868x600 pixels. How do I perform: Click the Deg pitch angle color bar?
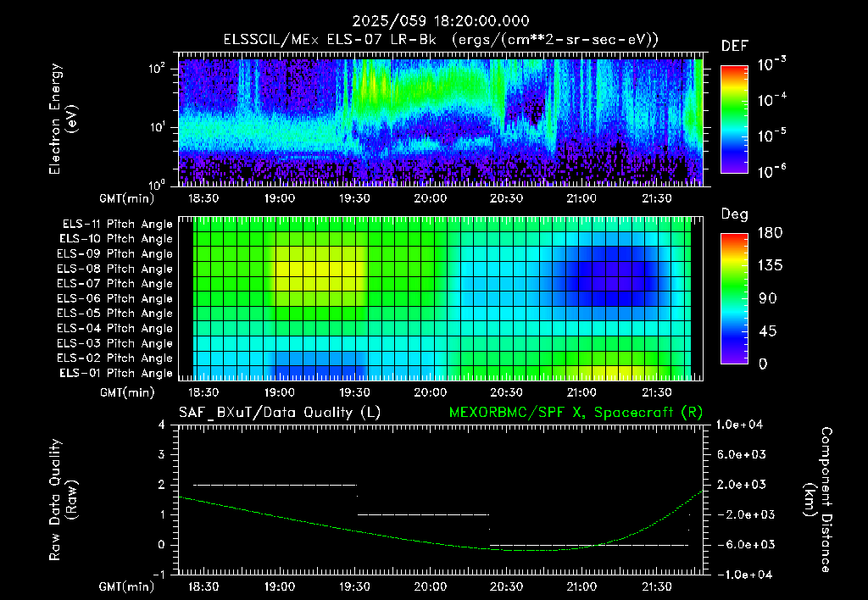[734, 299]
